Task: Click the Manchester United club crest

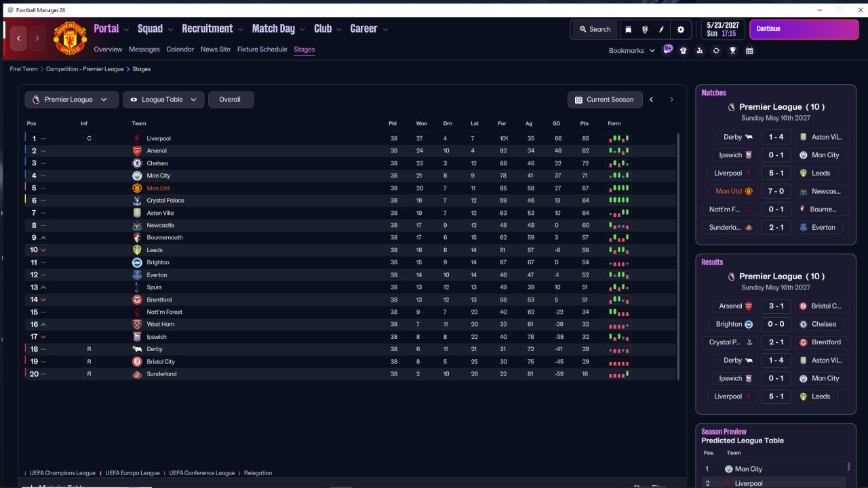Action: point(70,38)
